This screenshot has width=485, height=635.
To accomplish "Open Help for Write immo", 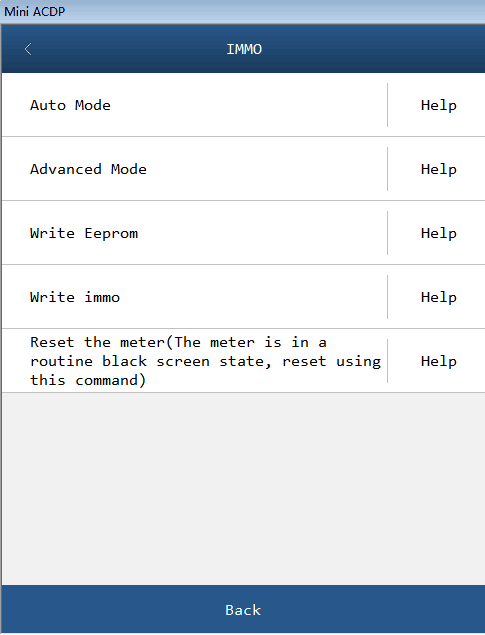I will click(x=438, y=297).
